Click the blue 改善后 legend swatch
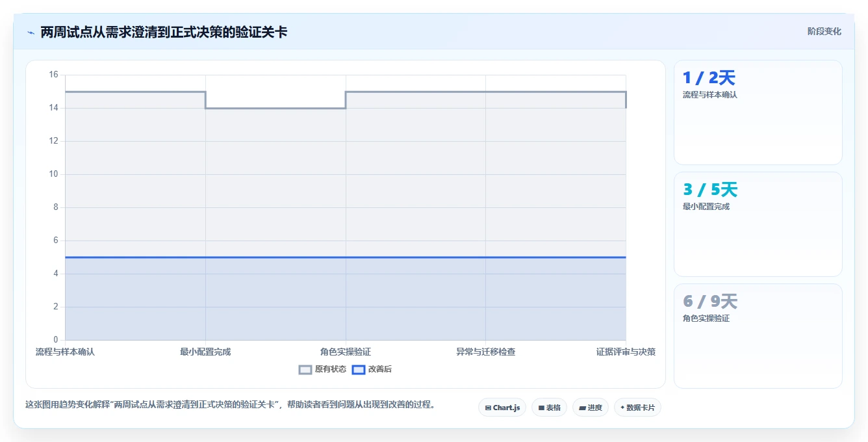The image size is (868, 442). (359, 369)
